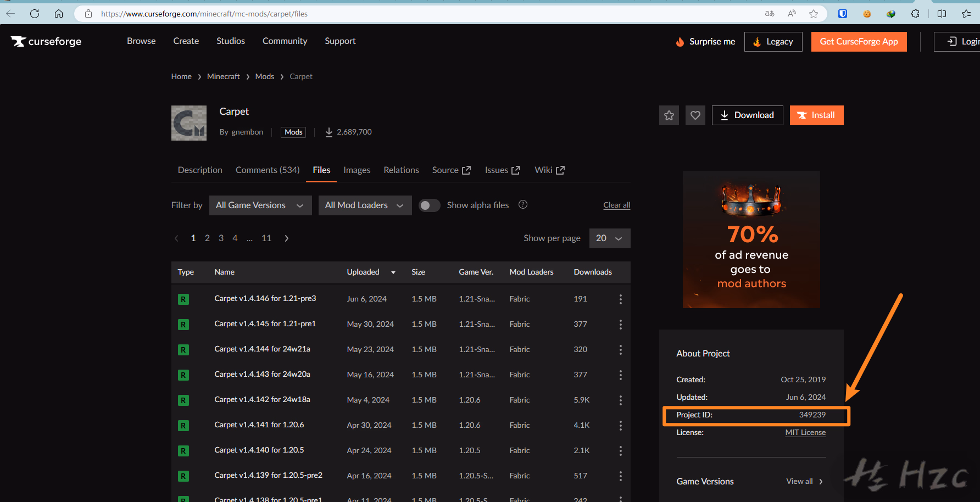Viewport: 980px width, 502px height.
Task: Open translate page icon in address bar
Action: pyautogui.click(x=770, y=14)
